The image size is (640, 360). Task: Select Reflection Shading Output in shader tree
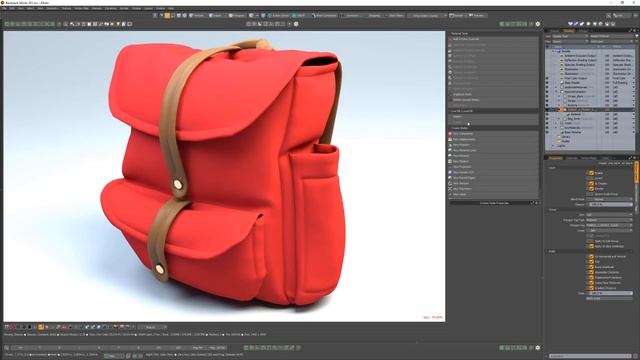pyautogui.click(x=581, y=60)
